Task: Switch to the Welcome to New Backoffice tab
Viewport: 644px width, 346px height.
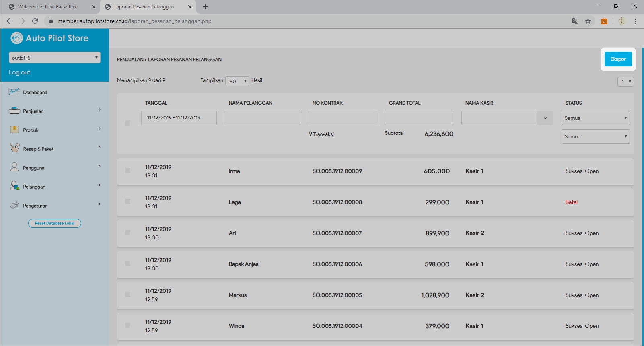Action: [47, 7]
